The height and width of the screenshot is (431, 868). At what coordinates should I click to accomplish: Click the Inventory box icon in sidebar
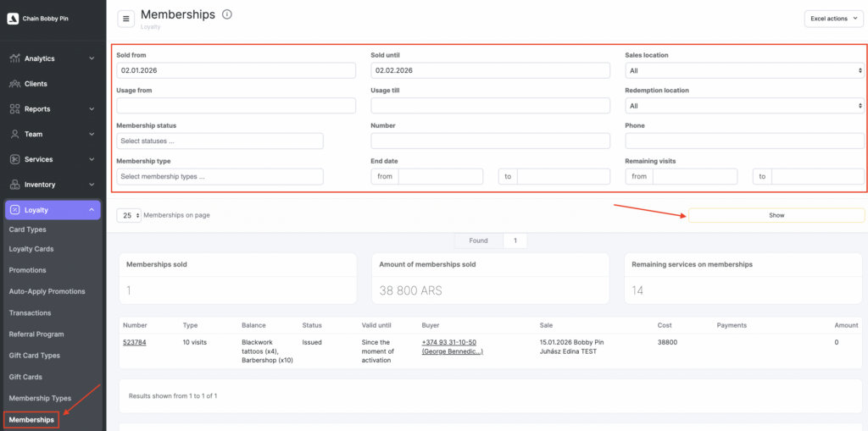(14, 185)
